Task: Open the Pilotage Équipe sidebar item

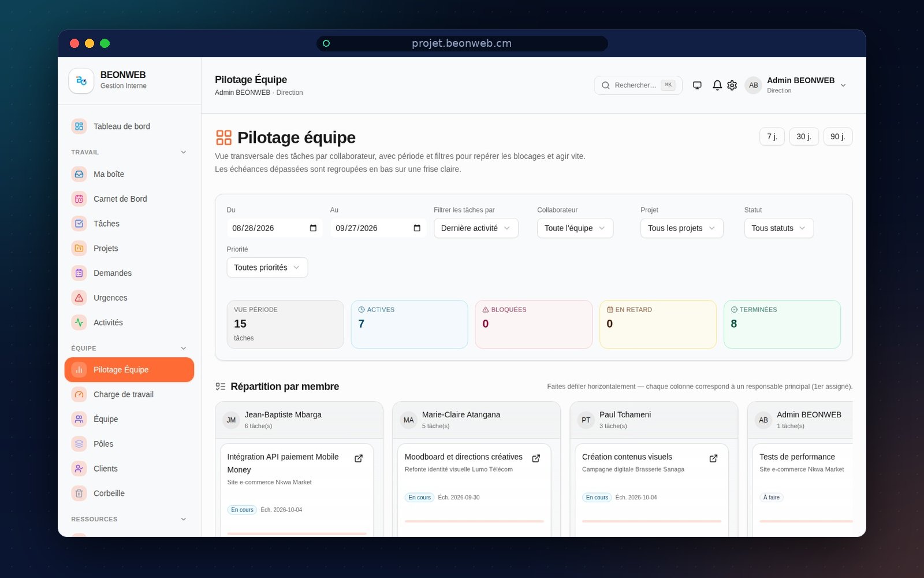Action: [x=129, y=370]
